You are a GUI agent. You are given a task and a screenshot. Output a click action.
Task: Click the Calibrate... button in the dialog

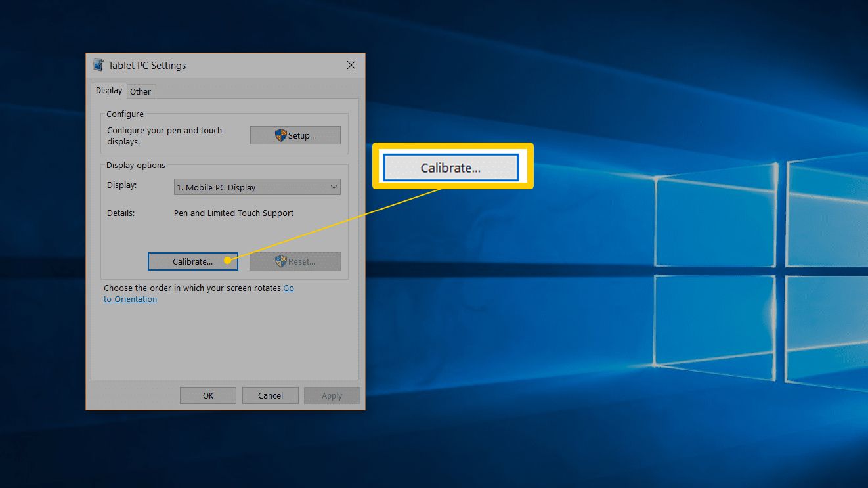point(192,261)
